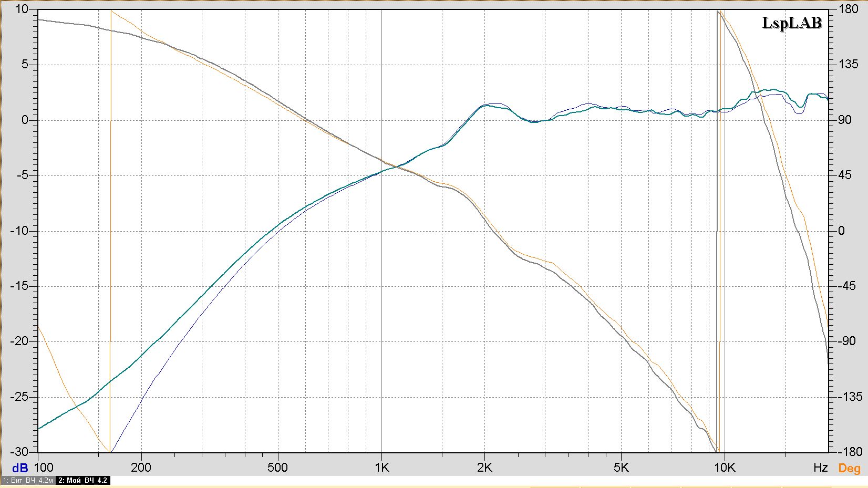Click the -30 value on dB axis
Image resolution: width=868 pixels, height=488 pixels.
pyautogui.click(x=19, y=452)
